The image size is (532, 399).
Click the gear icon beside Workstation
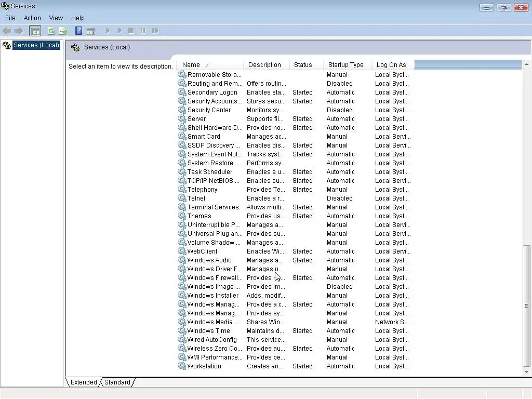click(182, 366)
